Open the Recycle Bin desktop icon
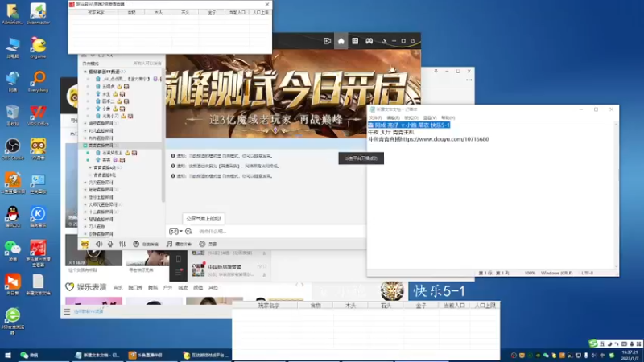 13,115
